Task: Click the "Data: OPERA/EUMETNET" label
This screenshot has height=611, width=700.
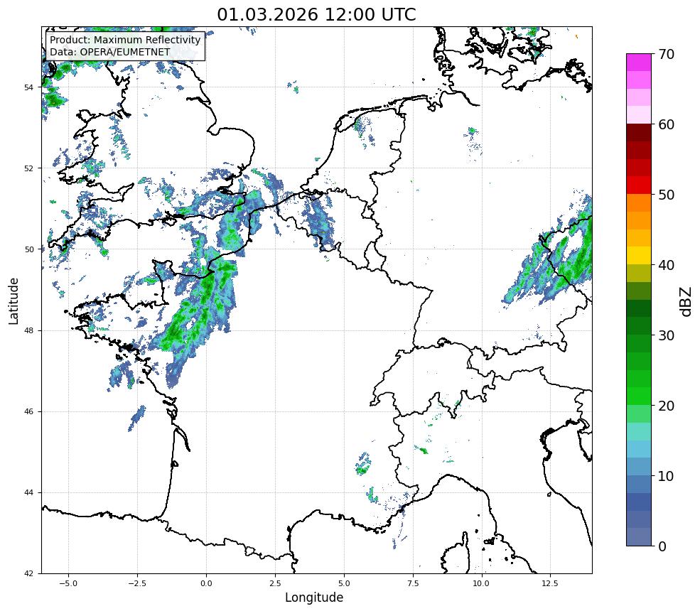Action: [x=110, y=52]
